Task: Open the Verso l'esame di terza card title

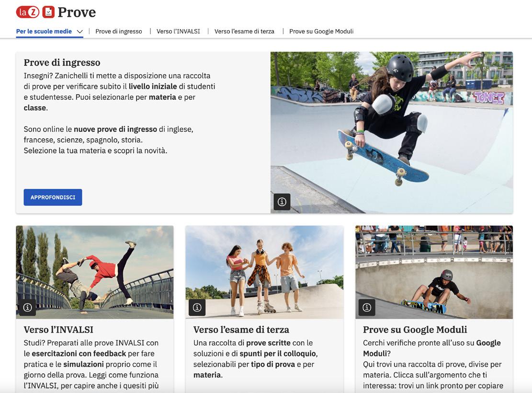Action: pos(241,329)
